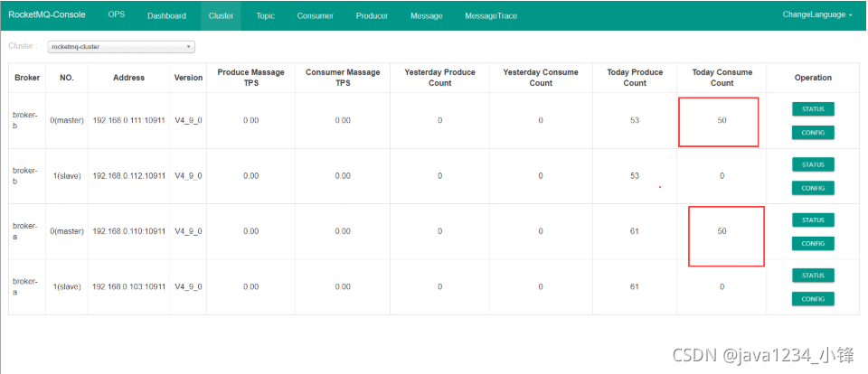Expand the ChangeLanguage dropdown menu
The width and height of the screenshot is (868, 374).
[817, 15]
